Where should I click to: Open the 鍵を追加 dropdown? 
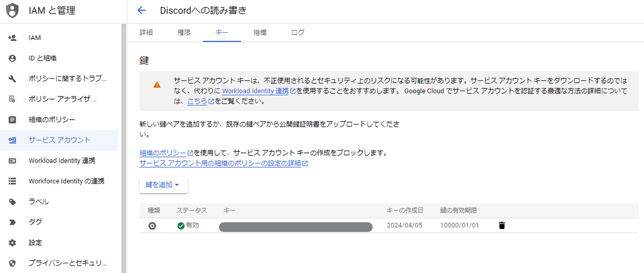[x=163, y=185]
